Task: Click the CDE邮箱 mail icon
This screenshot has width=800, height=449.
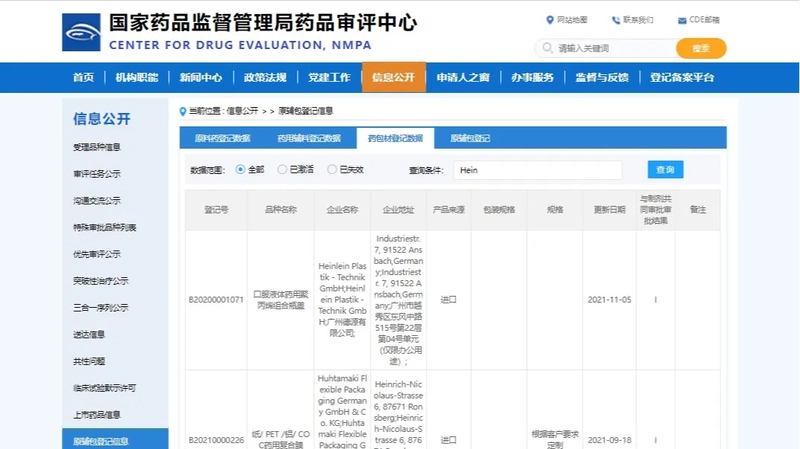Action: pyautogui.click(x=680, y=20)
